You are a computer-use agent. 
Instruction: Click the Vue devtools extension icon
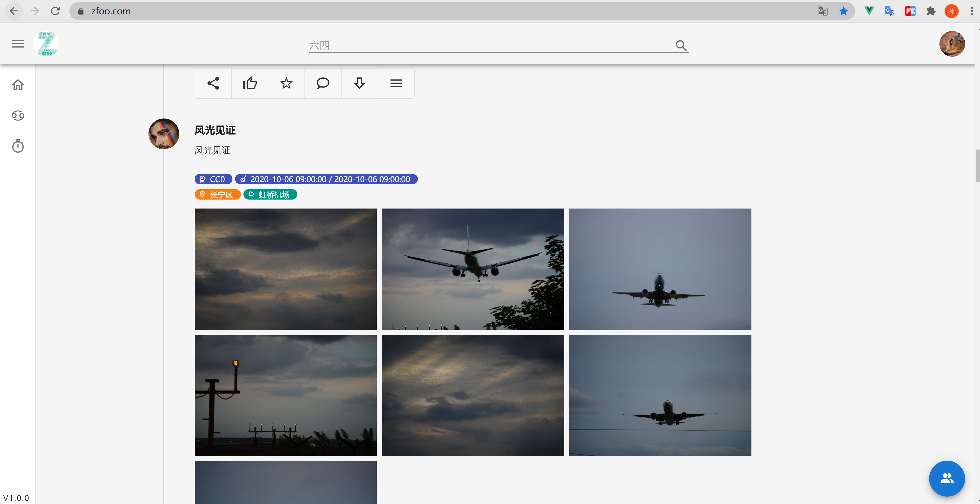(869, 11)
